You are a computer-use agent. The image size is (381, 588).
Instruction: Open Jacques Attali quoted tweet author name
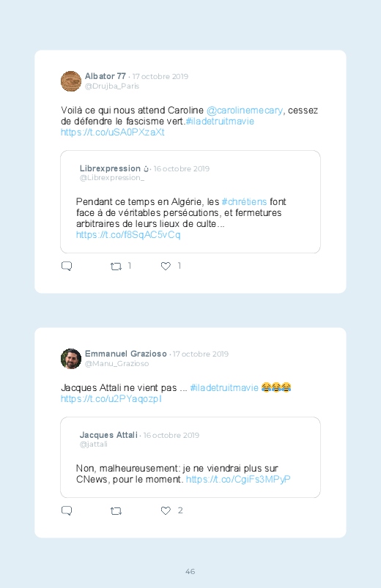(x=108, y=435)
